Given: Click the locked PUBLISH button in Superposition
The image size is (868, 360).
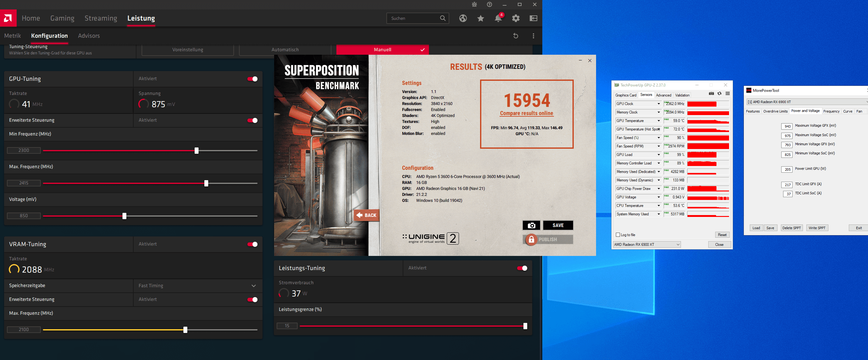Looking at the screenshot, I should click(548, 239).
